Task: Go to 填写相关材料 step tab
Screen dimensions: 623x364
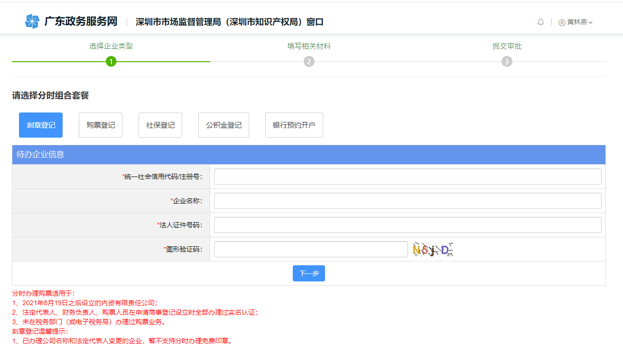Action: 309,46
